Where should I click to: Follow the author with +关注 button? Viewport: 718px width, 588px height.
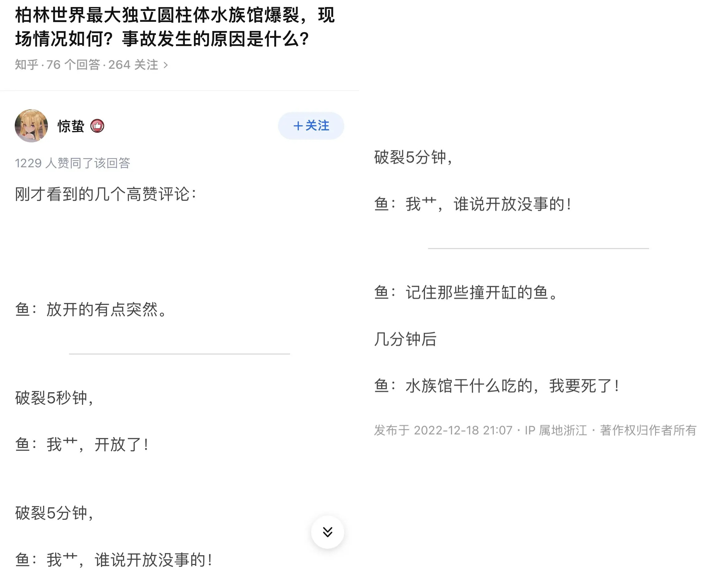311,126
